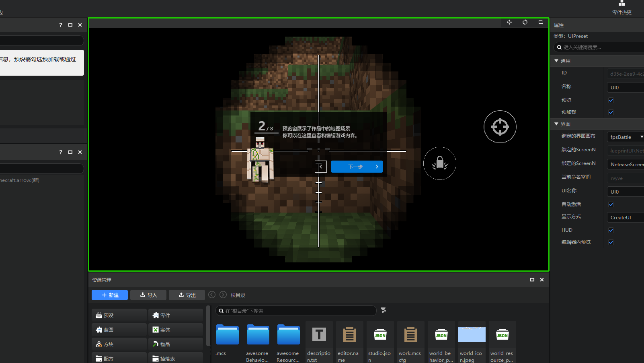Viewport: 644px width, 363px height.
Task: Uncheck the HUD checkbox
Action: 611,230
